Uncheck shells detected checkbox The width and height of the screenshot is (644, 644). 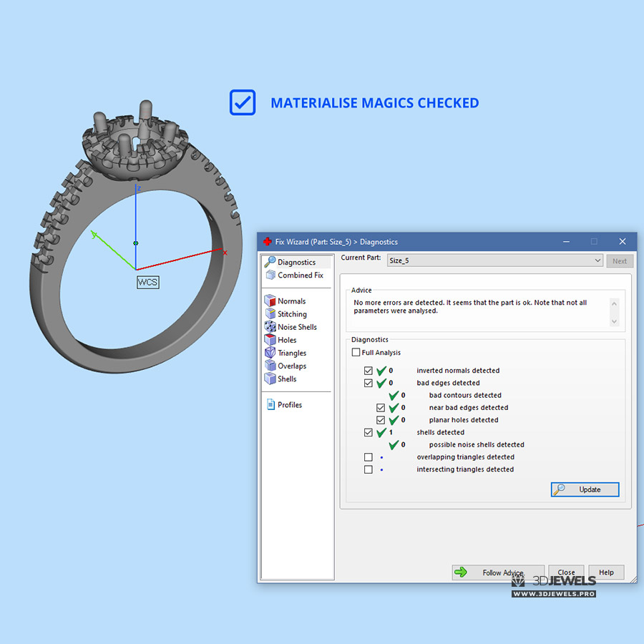click(x=368, y=432)
